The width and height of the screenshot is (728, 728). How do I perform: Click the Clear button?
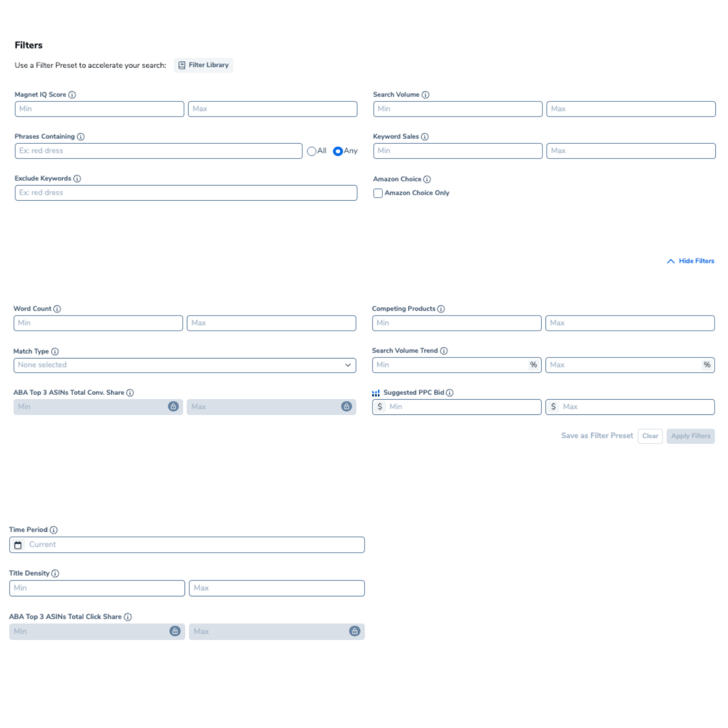[x=650, y=436]
